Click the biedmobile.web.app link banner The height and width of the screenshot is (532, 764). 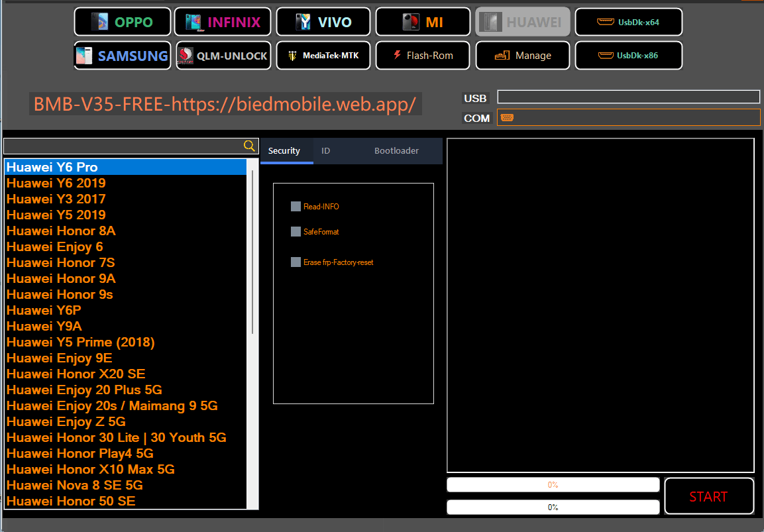pos(226,104)
